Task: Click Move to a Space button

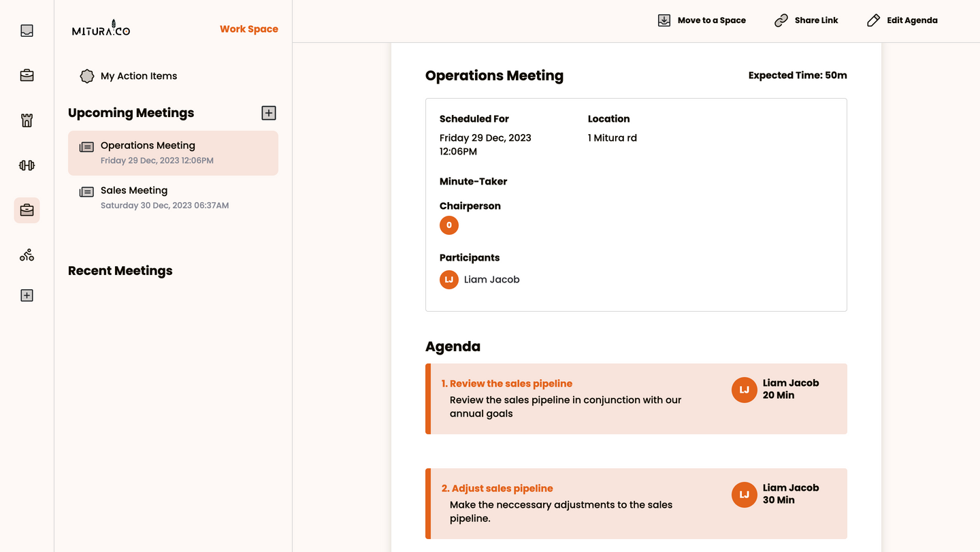Action: [702, 20]
